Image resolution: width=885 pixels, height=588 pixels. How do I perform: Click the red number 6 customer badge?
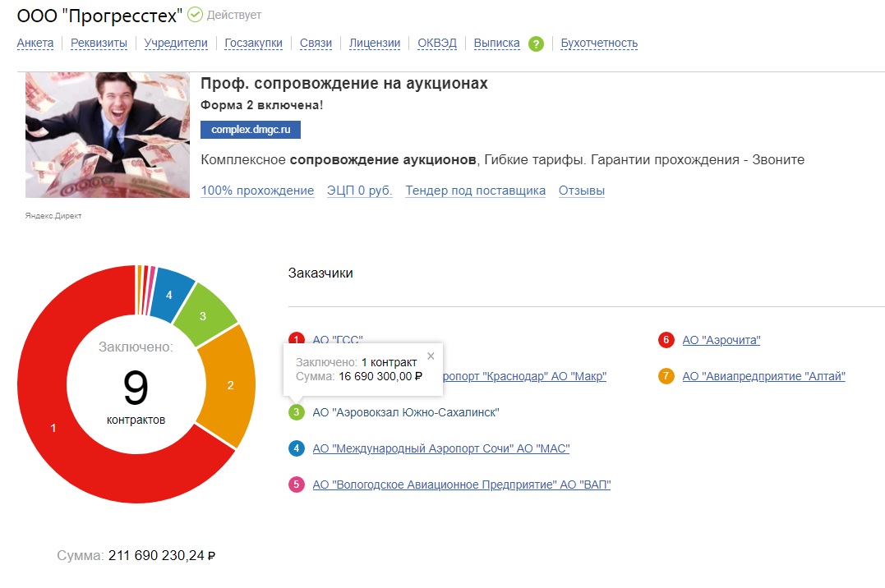click(666, 340)
